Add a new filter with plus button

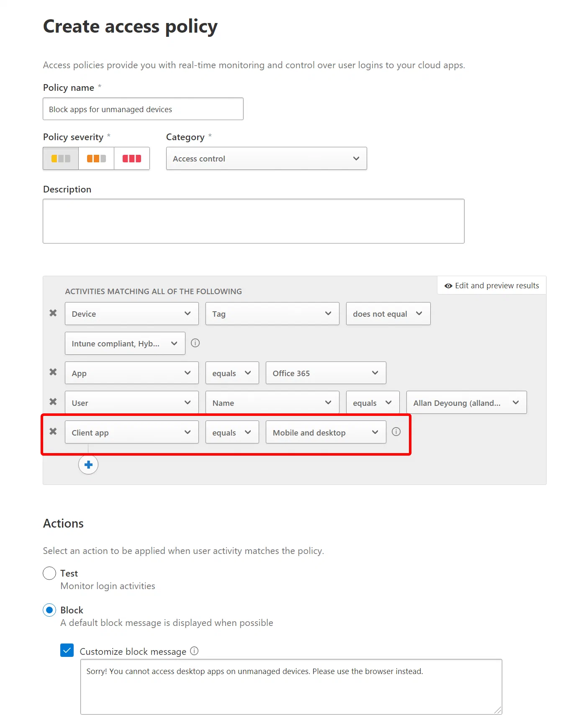tap(88, 464)
